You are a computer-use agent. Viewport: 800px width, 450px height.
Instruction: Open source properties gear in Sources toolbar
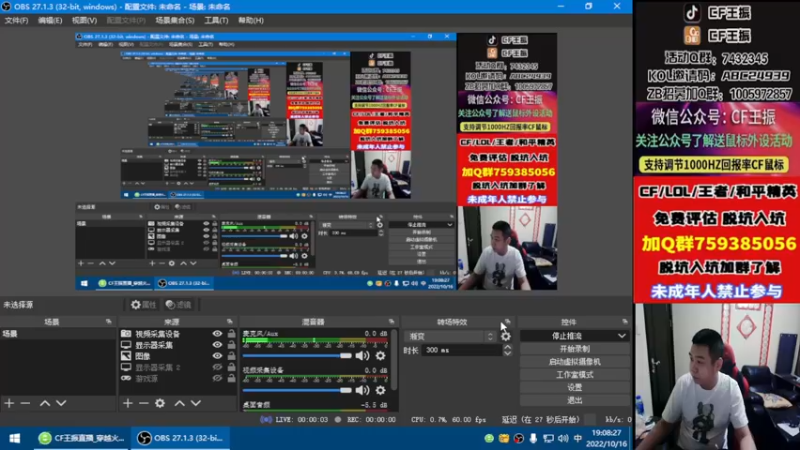pos(160,403)
